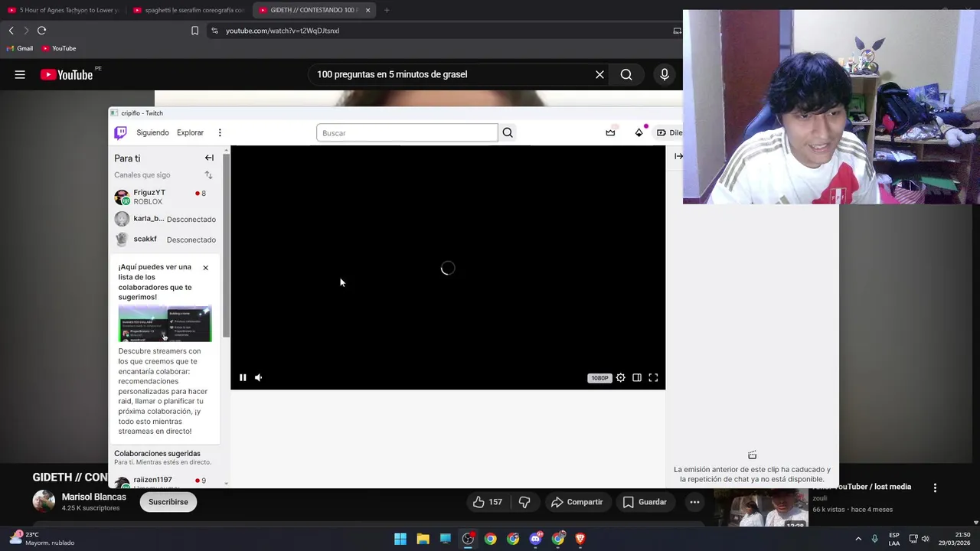This screenshot has height=551, width=980.
Task: Clear the YouTube search text
Action: pyautogui.click(x=599, y=74)
